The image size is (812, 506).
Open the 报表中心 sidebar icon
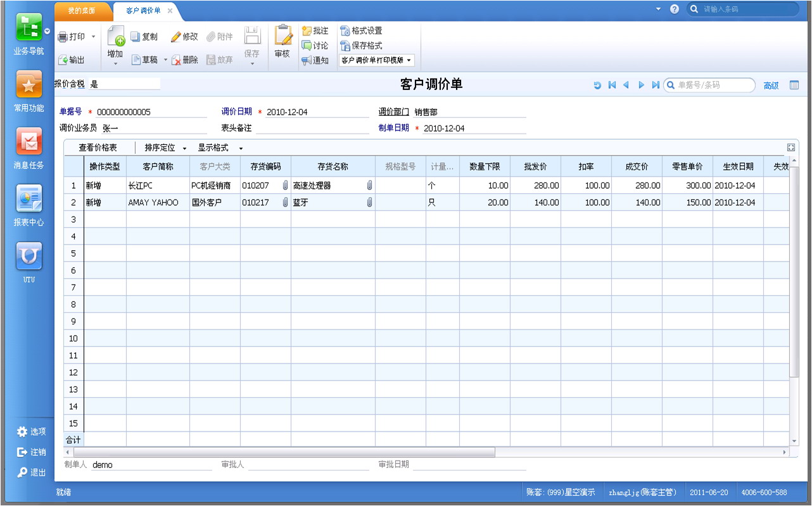point(29,199)
